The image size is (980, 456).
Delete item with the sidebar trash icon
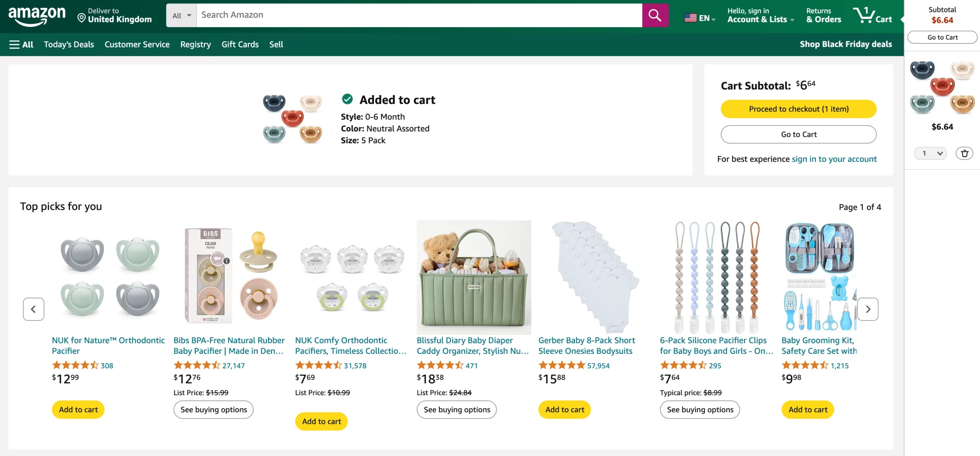click(x=964, y=154)
